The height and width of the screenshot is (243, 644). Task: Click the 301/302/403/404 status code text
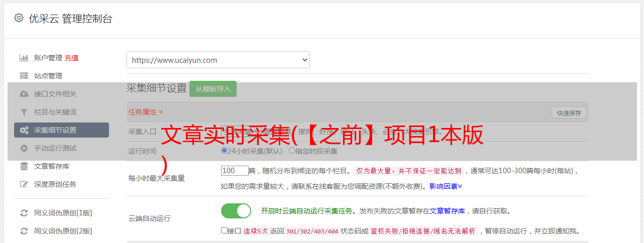311,231
